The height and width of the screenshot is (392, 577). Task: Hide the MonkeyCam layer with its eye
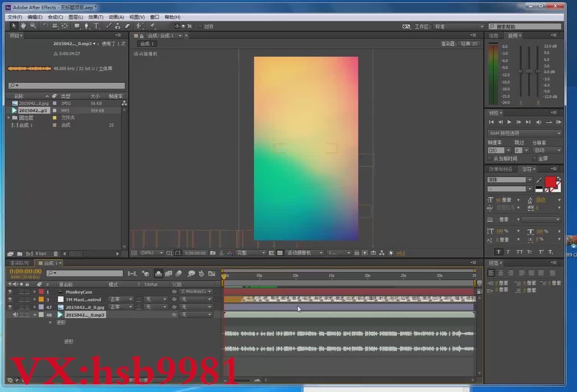click(x=10, y=292)
